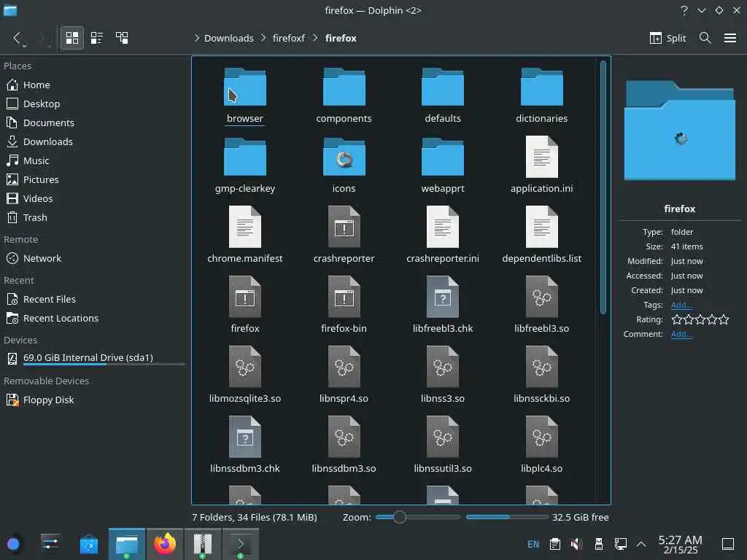
Task: Select libnssdbm3.so library
Action: tap(344, 446)
